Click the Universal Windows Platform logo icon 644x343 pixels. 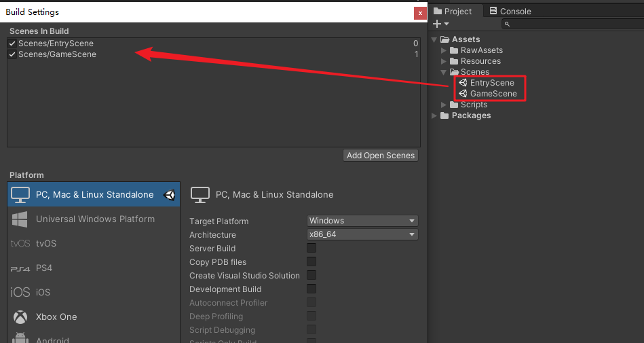pos(20,219)
